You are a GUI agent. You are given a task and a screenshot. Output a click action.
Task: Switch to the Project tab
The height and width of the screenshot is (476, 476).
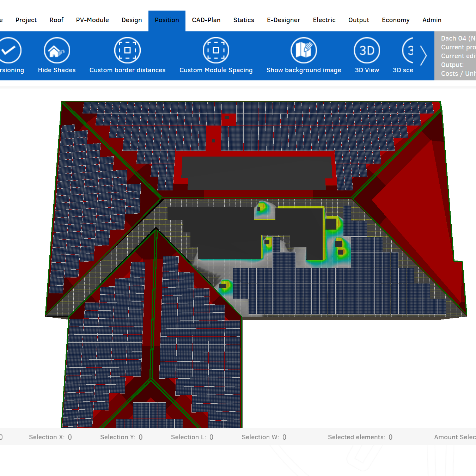pos(26,20)
